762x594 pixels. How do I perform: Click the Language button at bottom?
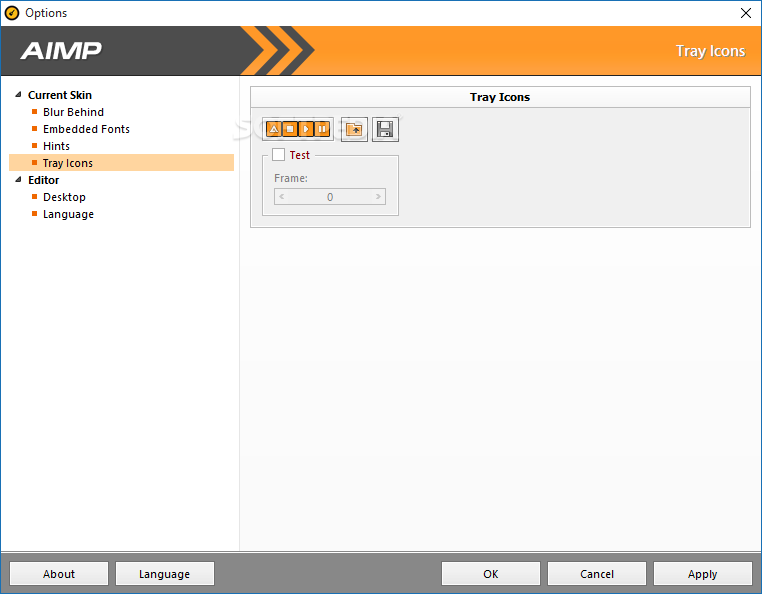tap(165, 574)
